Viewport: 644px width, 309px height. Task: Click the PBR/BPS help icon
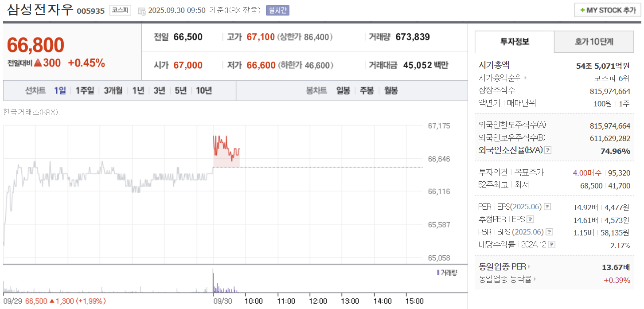[x=549, y=231]
